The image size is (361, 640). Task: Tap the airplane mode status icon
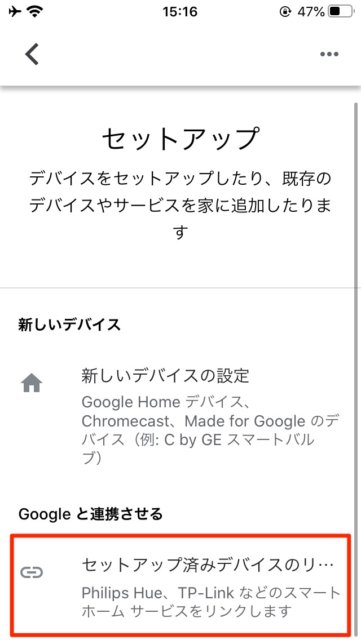pos(15,12)
